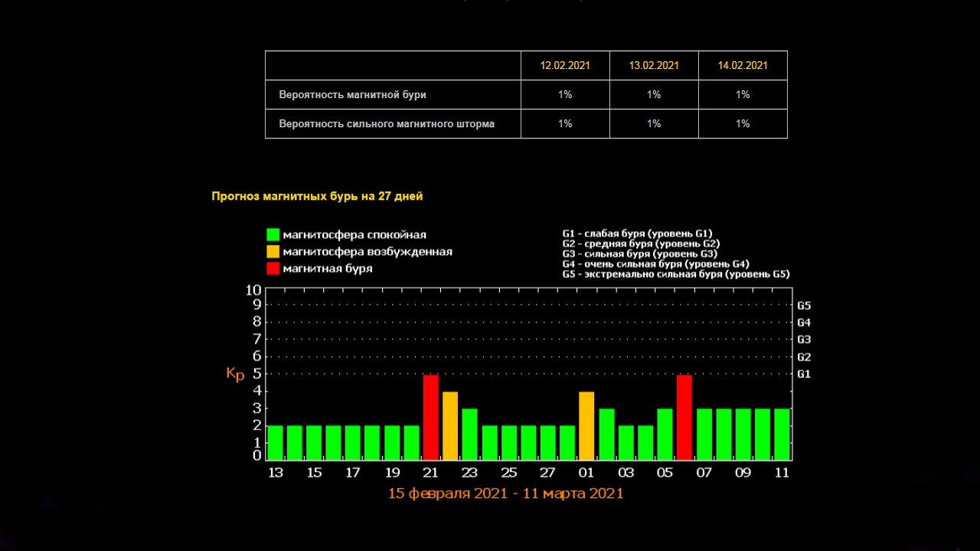
Task: Click the orange Kp axis label
Action: tap(235, 373)
